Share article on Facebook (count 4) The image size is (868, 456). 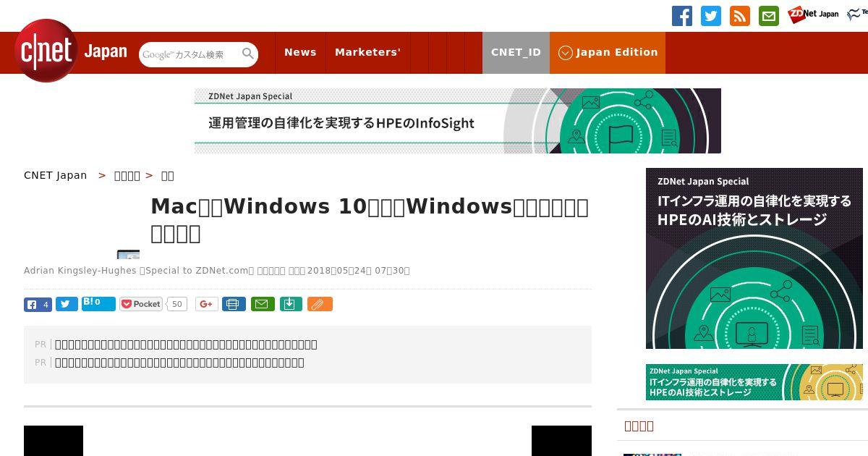tap(38, 305)
